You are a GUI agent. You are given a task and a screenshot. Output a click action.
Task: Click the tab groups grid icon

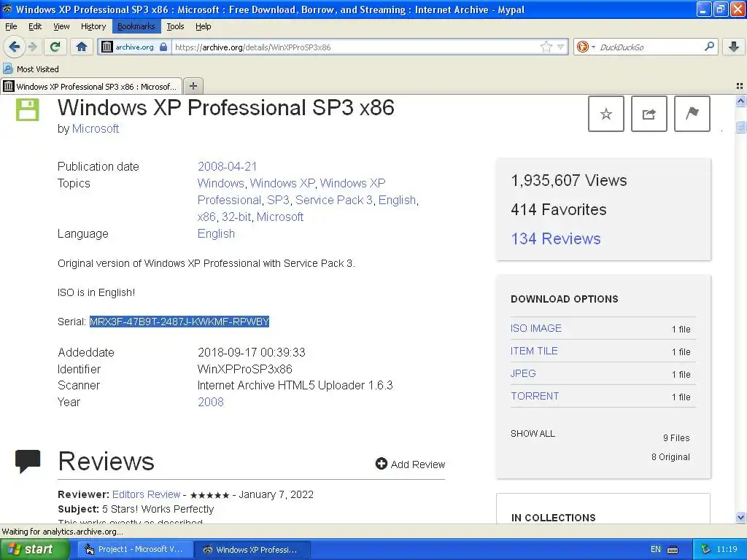click(740, 86)
